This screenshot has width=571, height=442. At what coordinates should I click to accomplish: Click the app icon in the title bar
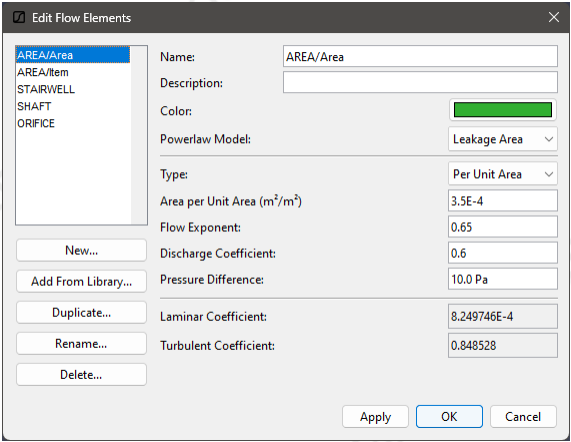[19, 17]
